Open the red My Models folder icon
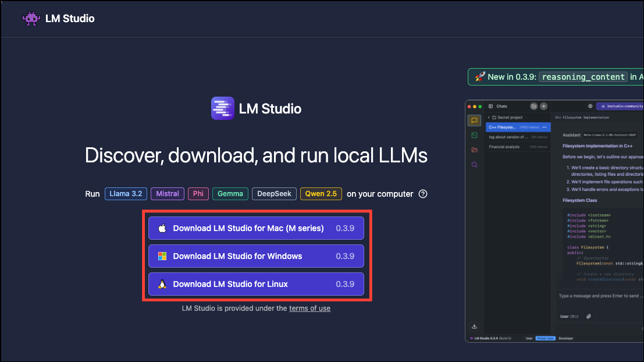Screen dimensions: 644x362 click(x=474, y=150)
